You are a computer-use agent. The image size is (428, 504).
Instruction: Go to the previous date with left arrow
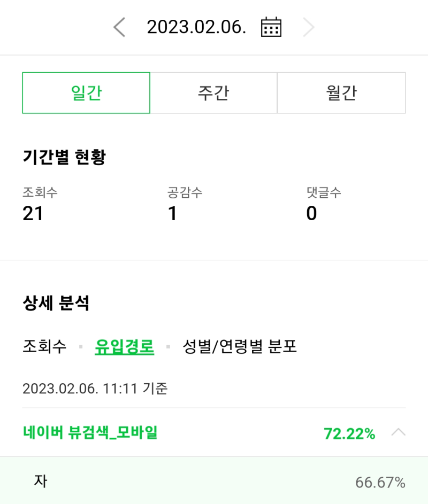coord(119,27)
